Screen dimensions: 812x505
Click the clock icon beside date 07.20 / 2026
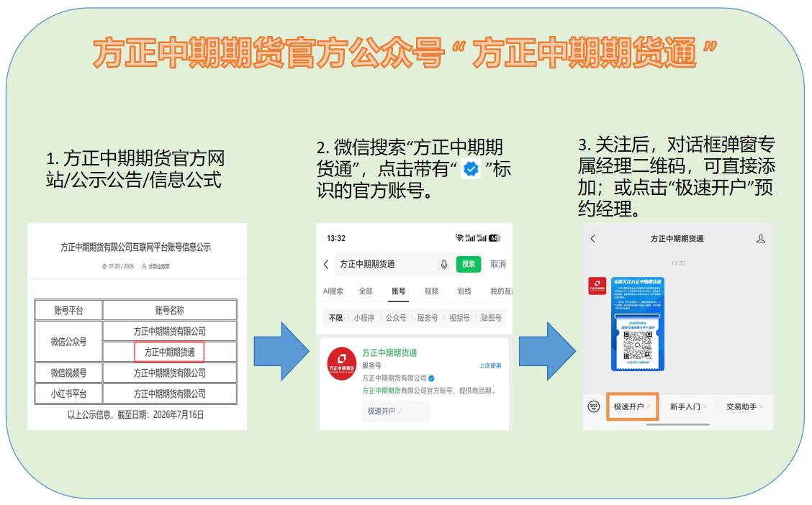coord(104,266)
